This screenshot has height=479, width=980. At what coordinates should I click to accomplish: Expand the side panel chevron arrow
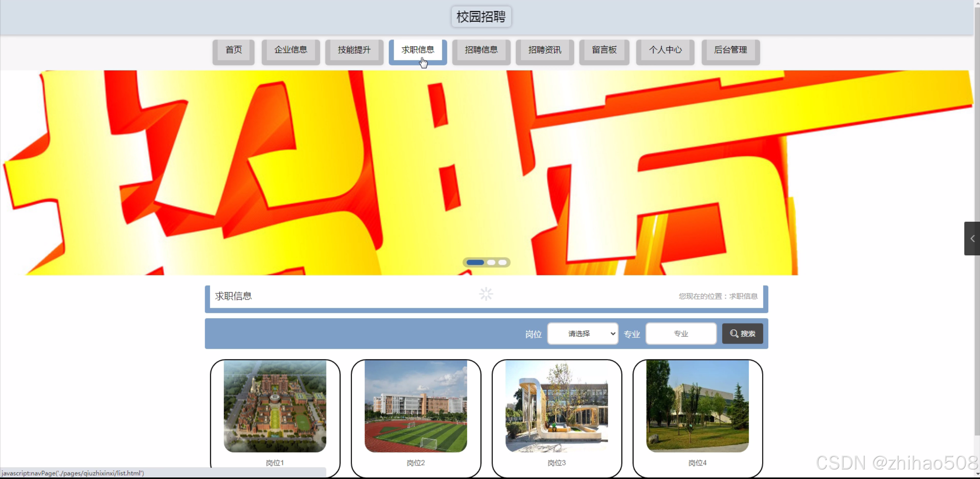point(972,239)
